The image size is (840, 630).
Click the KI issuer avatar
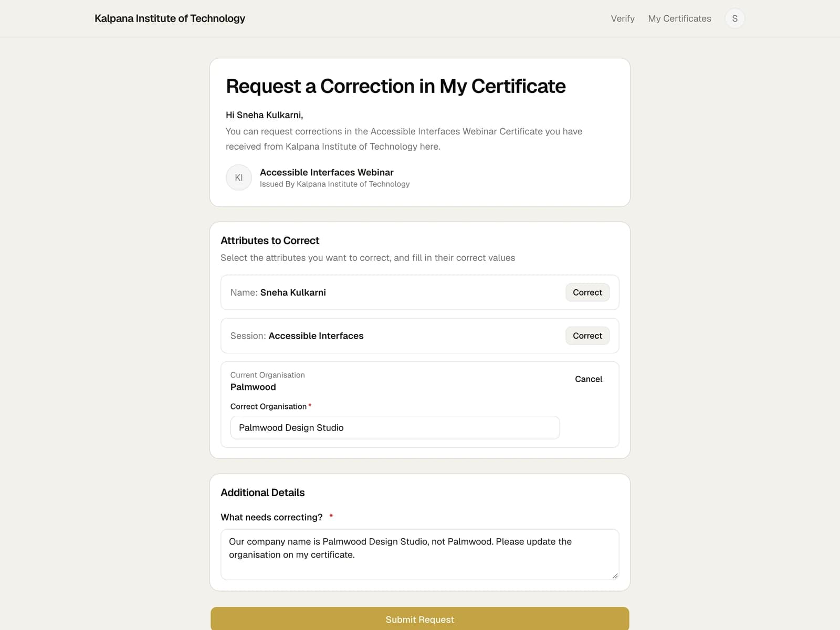(x=239, y=177)
